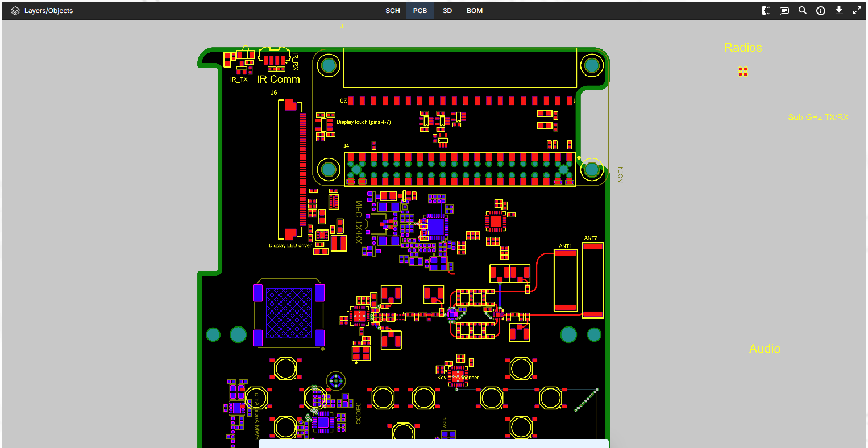Click the yellow Radios text label

742,48
